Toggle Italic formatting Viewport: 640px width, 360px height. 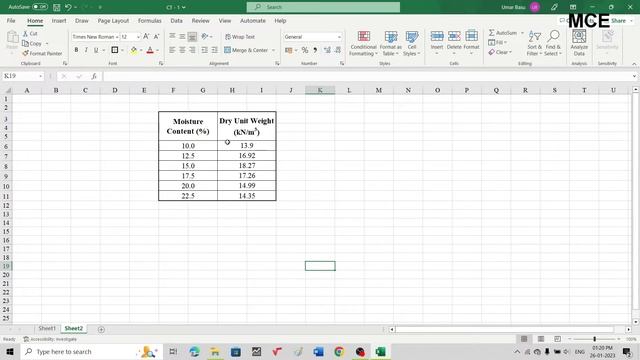click(86, 50)
